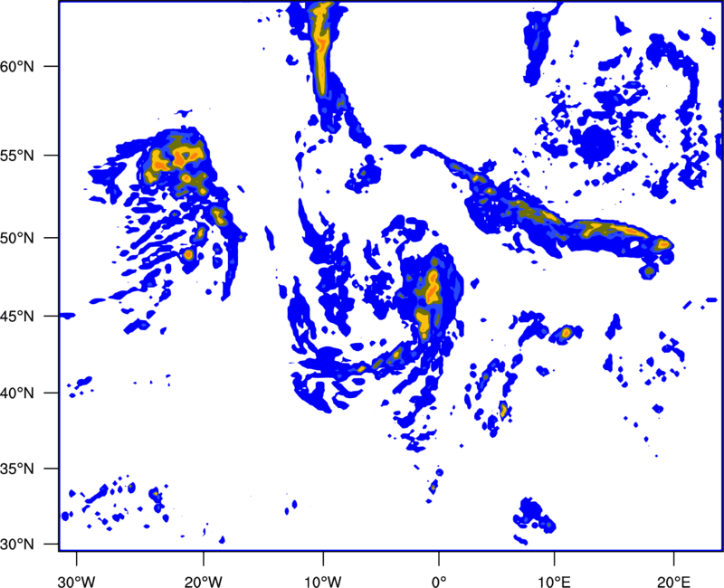Click the 30°W longitude label

tap(77, 582)
